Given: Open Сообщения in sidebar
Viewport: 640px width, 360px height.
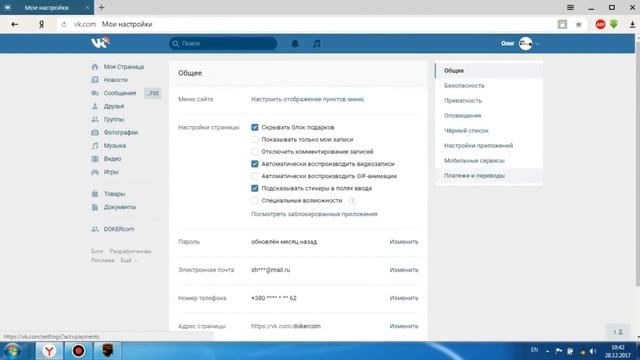Looking at the screenshot, I should click(120, 93).
